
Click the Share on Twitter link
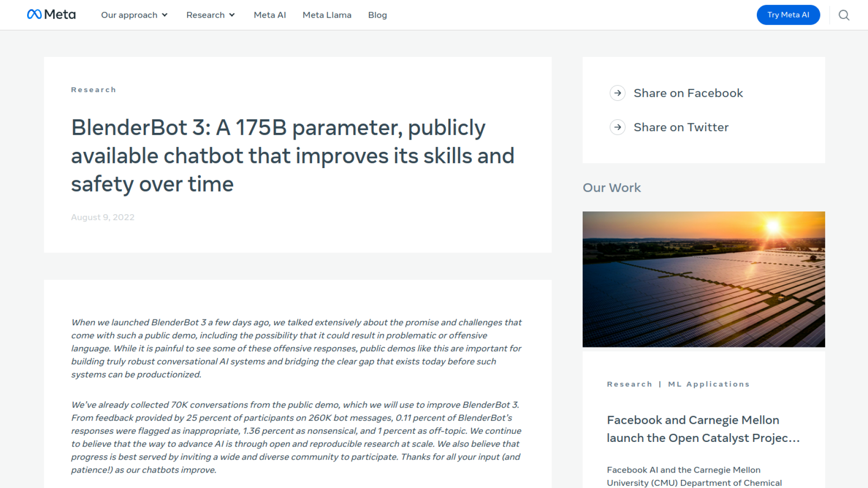[681, 127]
